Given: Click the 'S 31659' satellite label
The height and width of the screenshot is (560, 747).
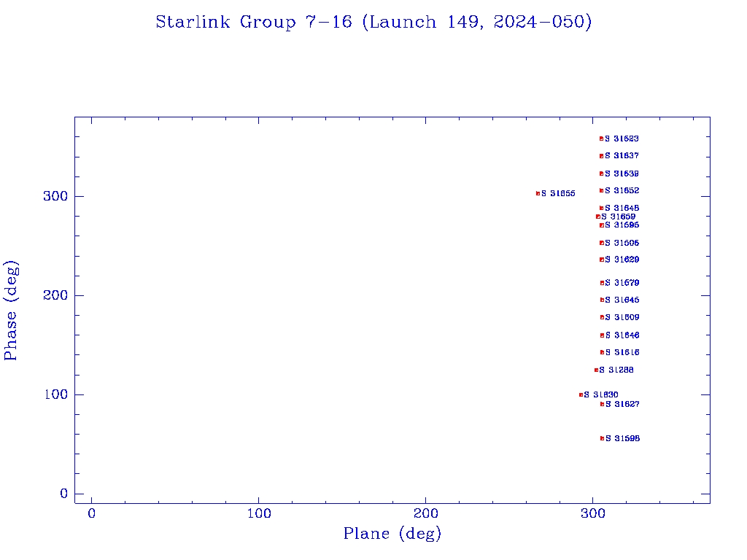Looking at the screenshot, I should (x=619, y=217).
